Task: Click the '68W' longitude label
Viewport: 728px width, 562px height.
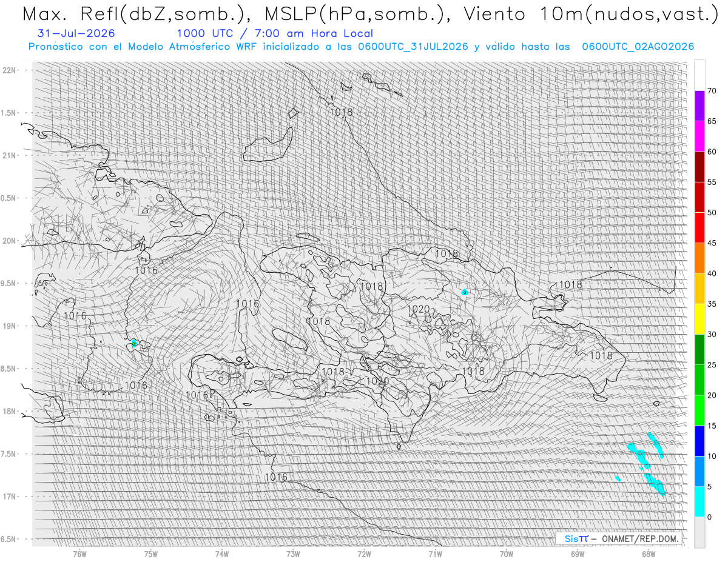Action: point(649,554)
